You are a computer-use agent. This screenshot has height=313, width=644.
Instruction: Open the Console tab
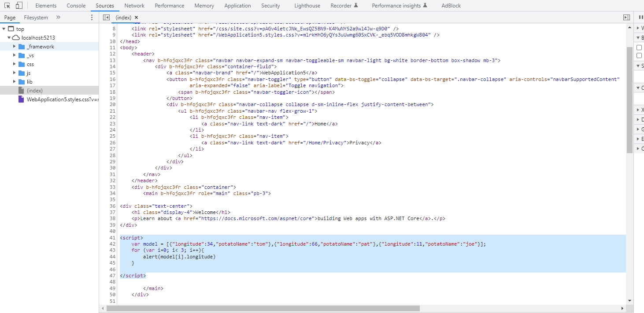[x=76, y=6]
